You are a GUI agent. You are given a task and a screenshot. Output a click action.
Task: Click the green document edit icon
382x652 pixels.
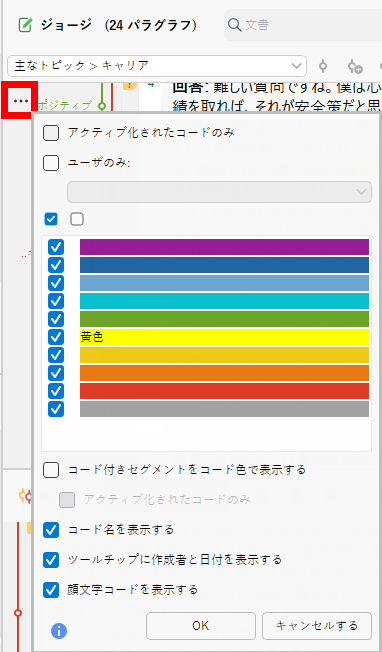pos(25,25)
